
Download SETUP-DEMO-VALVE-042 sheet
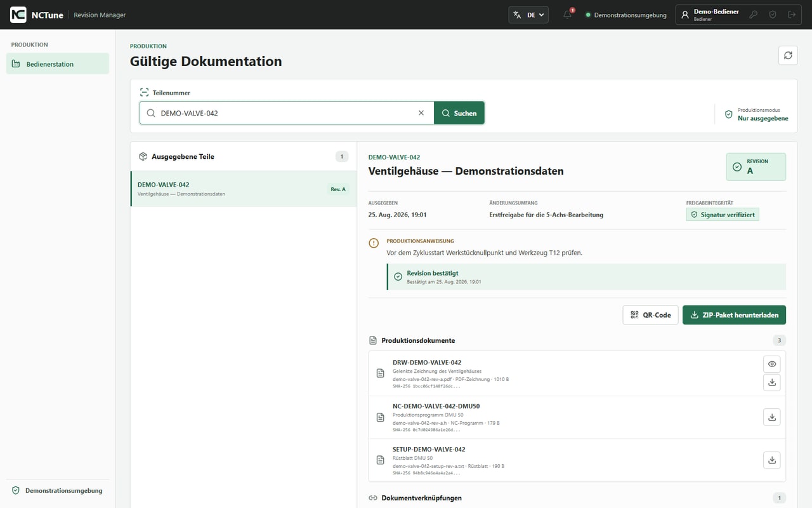click(772, 460)
